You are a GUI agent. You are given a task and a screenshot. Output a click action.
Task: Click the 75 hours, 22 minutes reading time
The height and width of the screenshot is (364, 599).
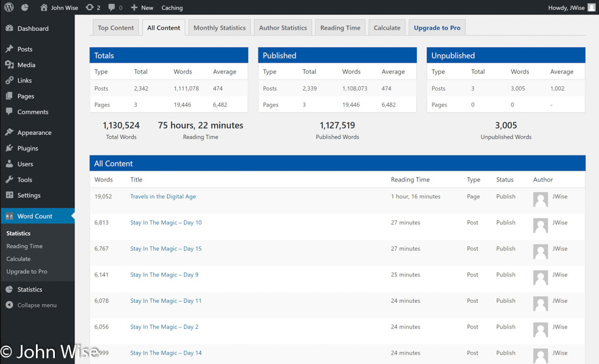[201, 125]
